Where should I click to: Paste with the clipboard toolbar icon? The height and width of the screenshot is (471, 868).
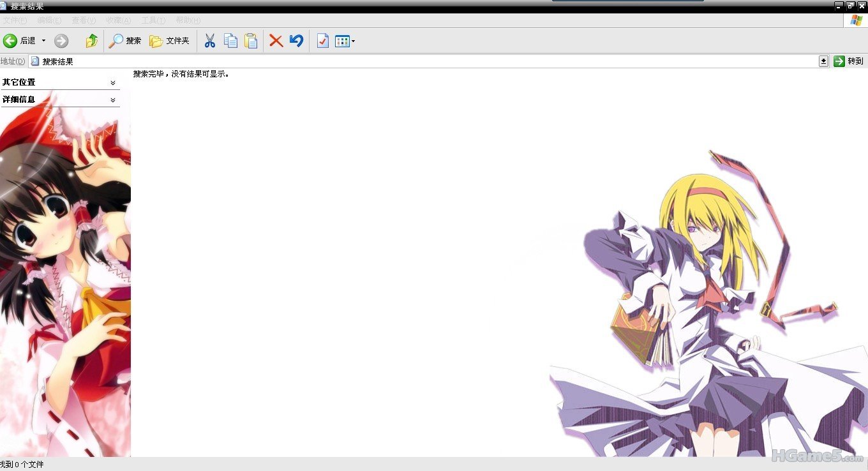click(251, 41)
